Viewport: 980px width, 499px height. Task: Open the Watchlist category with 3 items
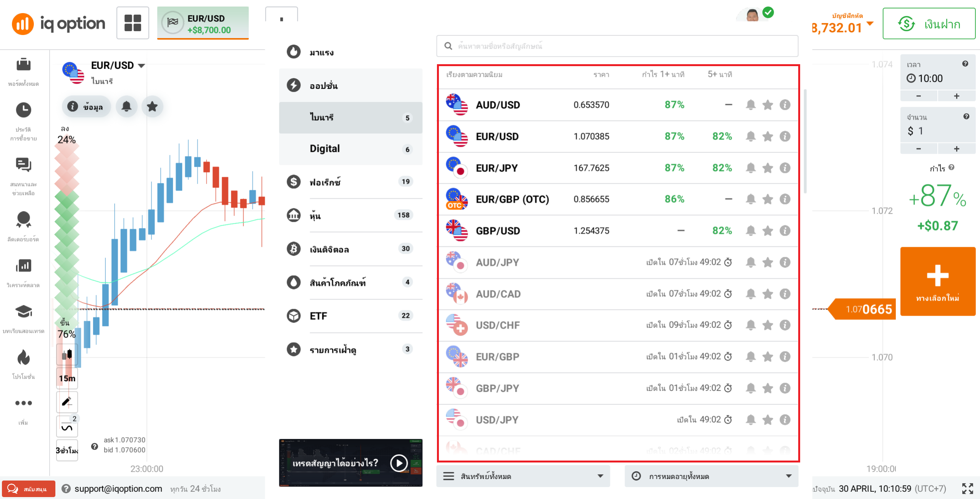[350, 349]
